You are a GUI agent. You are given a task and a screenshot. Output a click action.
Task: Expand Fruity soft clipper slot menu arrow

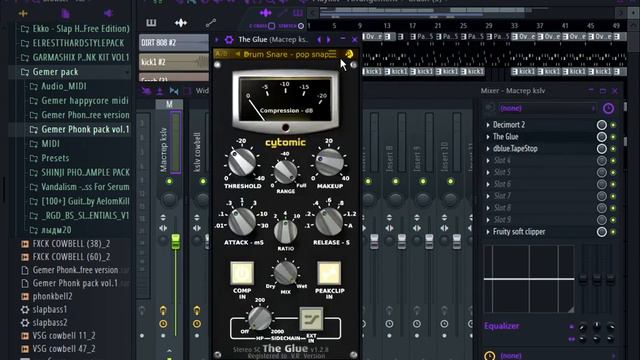(x=488, y=232)
